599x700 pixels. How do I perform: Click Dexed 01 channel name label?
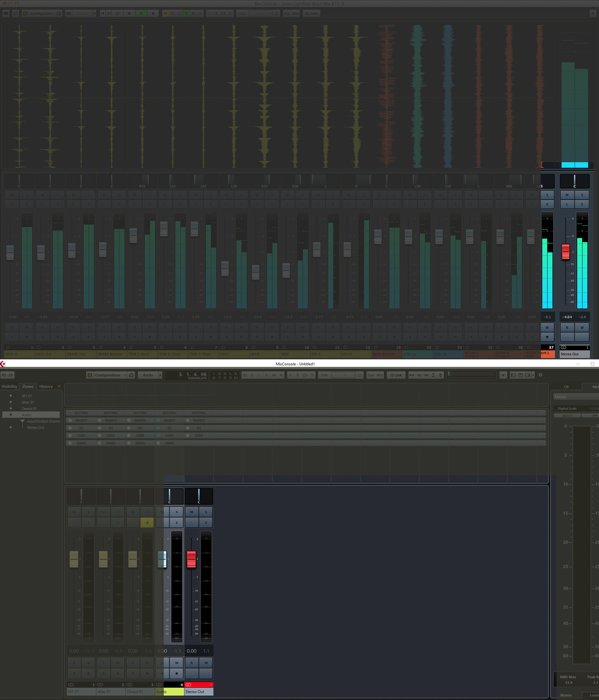(x=140, y=692)
